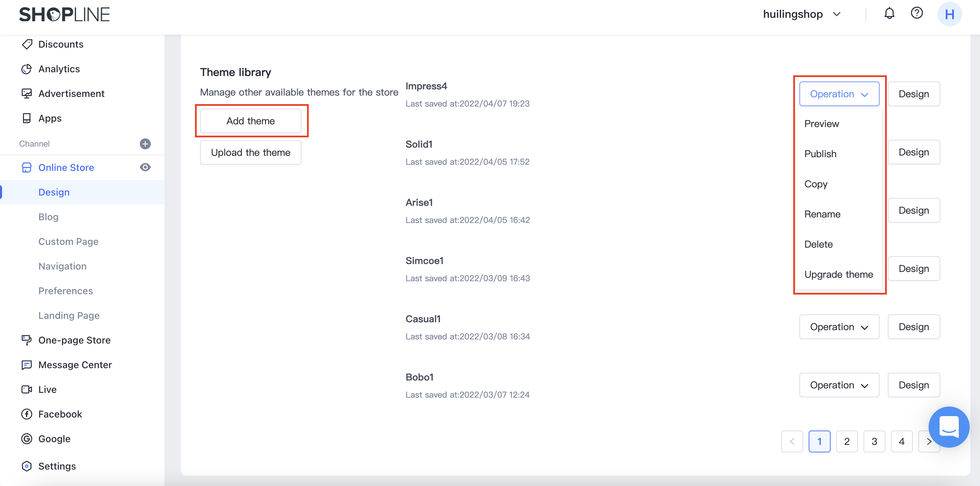Viewport: 980px width, 486px height.
Task: Open Operation dropdown for Casual1 theme
Action: click(838, 327)
